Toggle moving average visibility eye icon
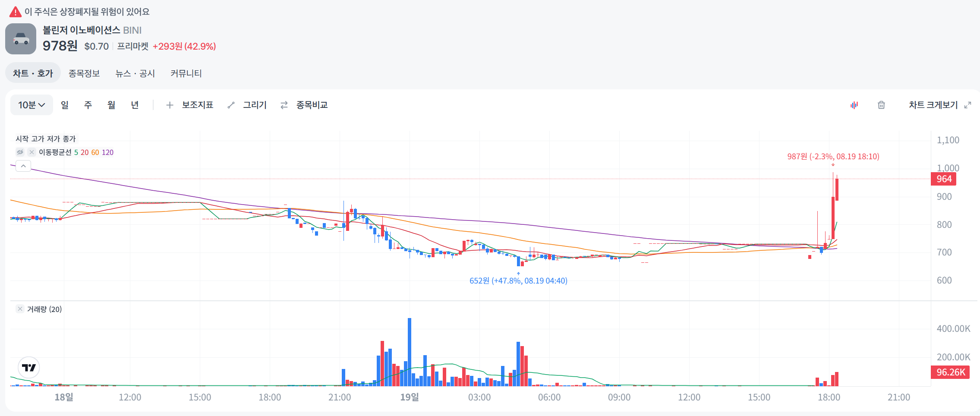 pyautogui.click(x=20, y=152)
